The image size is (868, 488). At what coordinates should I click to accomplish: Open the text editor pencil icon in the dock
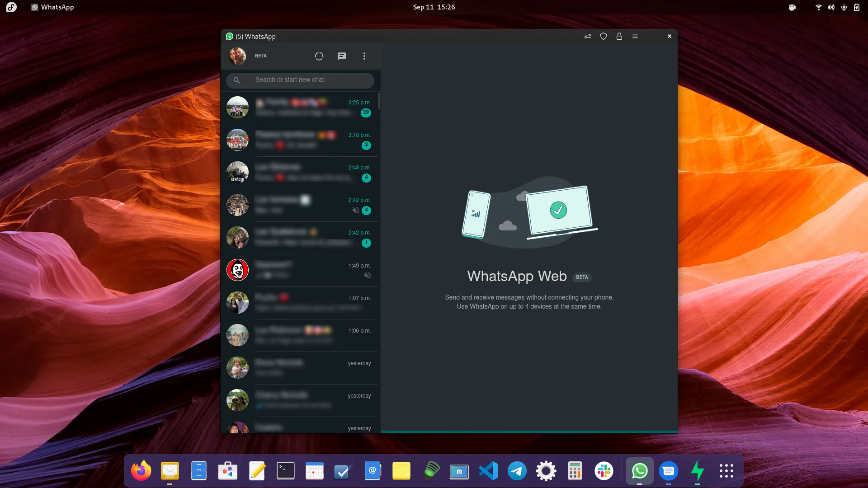tap(257, 471)
